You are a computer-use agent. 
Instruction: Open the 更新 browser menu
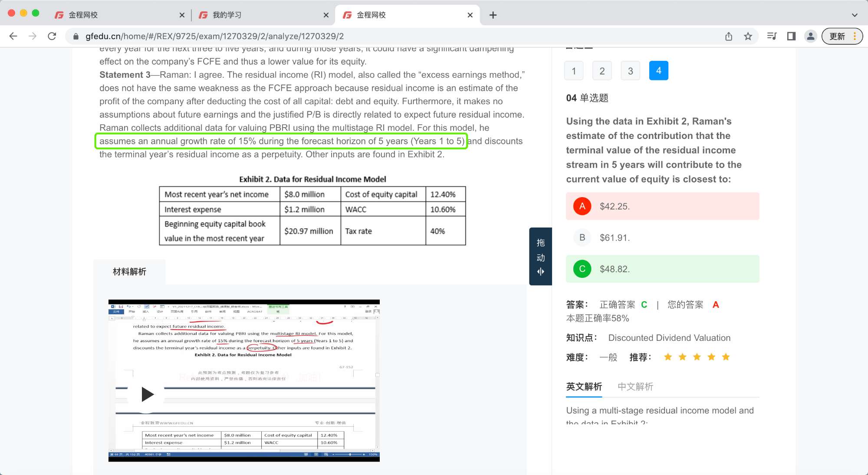pos(842,36)
